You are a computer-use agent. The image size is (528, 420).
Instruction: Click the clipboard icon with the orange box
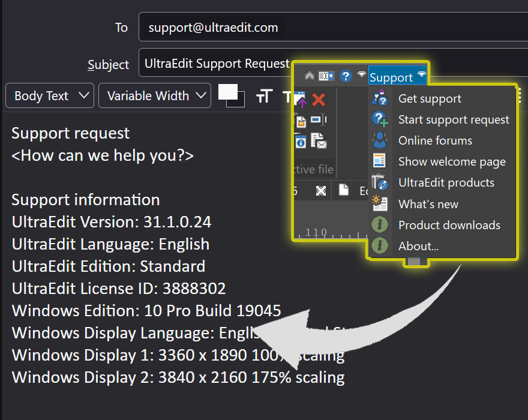click(301, 121)
